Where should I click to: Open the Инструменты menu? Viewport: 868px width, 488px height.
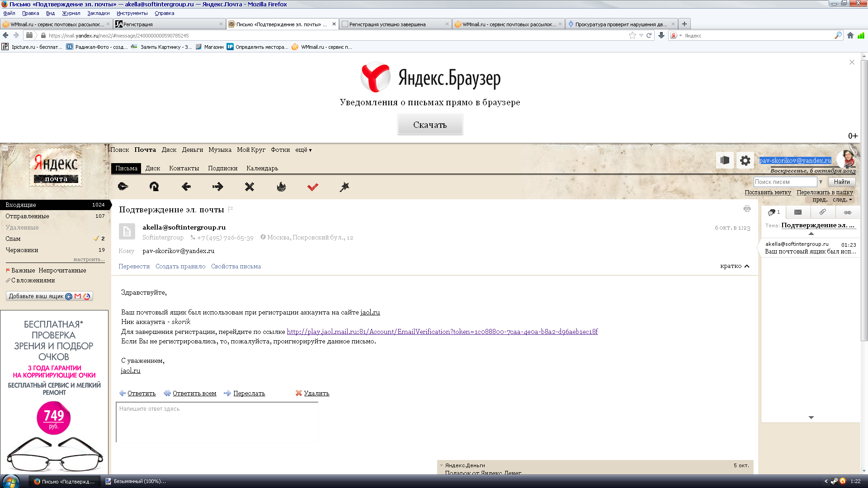(132, 13)
